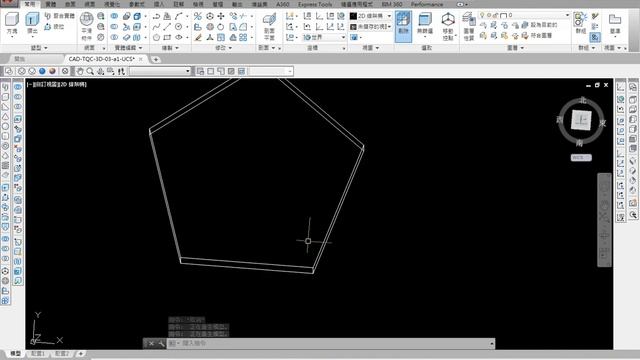Apply the blue sphere Realistic visual style
This screenshot has height=360, width=640.
(x=42, y=71)
